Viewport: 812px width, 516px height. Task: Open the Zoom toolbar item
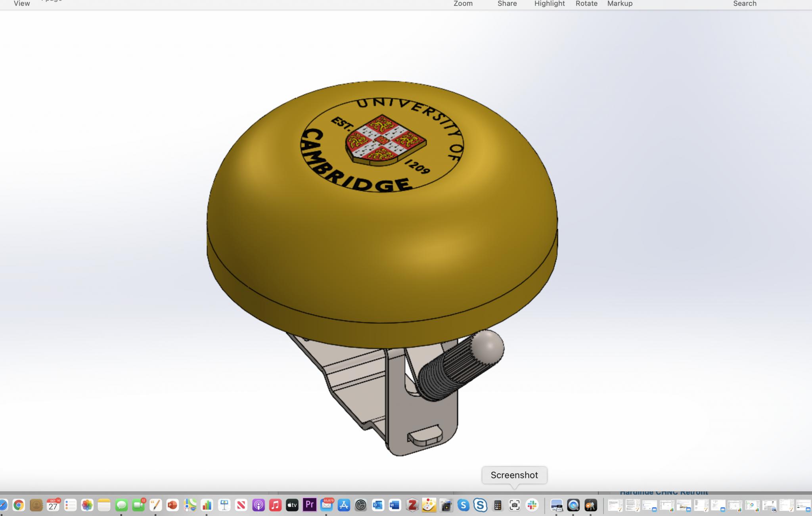[x=463, y=4]
